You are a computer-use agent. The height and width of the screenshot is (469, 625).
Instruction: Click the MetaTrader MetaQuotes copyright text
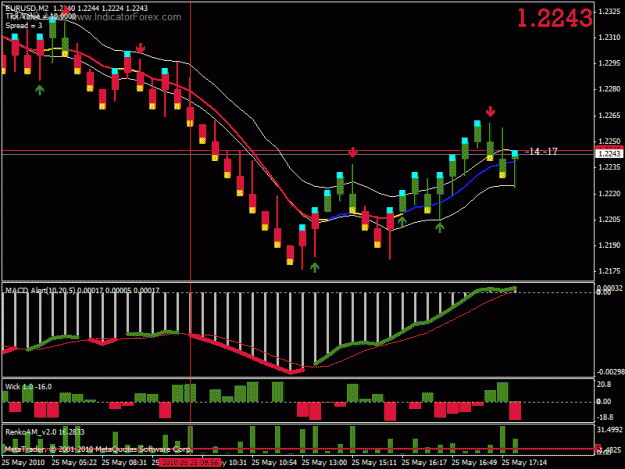(x=98, y=449)
